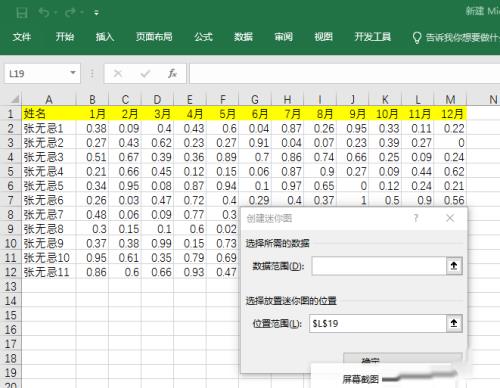Close the 创建迷你图 dialog
Screen dimensions: 500x388
click(450, 218)
